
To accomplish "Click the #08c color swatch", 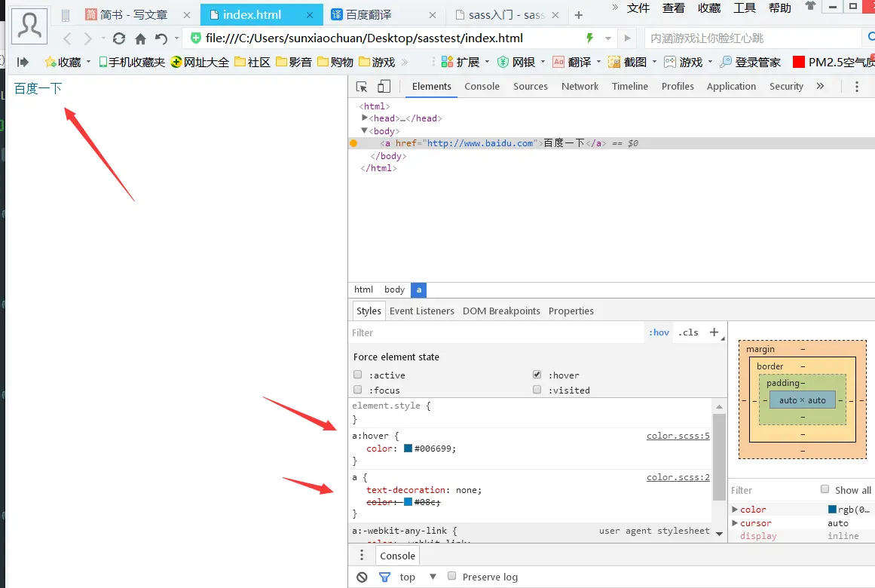I will (x=408, y=502).
